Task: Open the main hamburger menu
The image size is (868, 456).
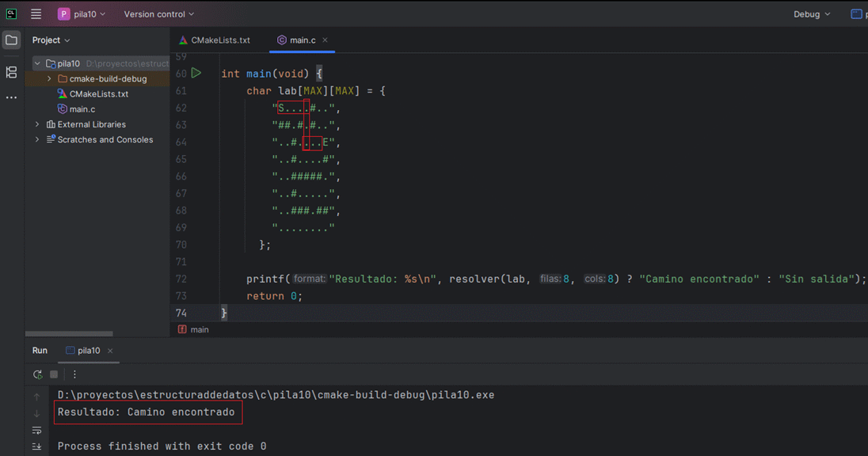Action: 36,14
